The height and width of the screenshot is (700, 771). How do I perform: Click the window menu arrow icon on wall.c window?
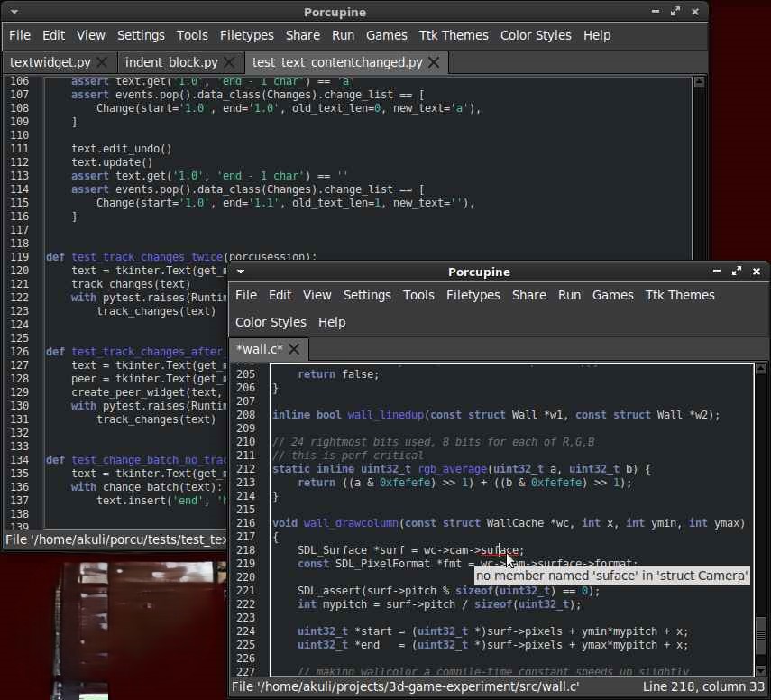[240, 272]
